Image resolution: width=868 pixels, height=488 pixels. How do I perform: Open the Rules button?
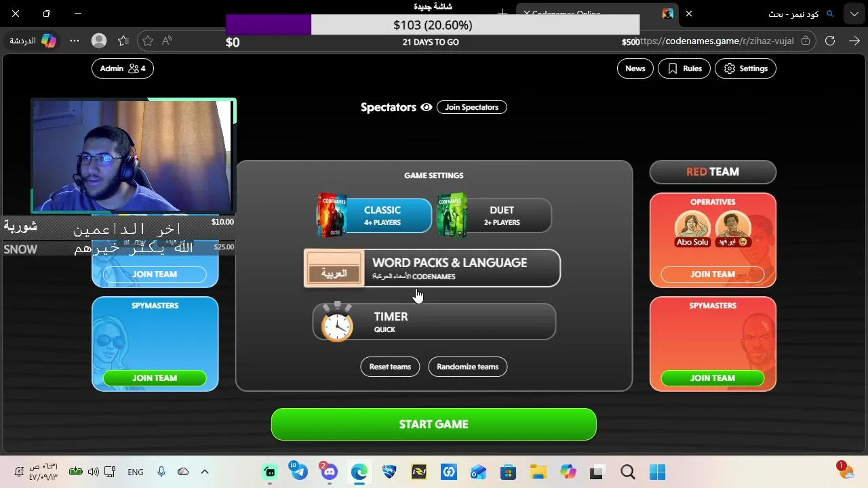pos(684,68)
